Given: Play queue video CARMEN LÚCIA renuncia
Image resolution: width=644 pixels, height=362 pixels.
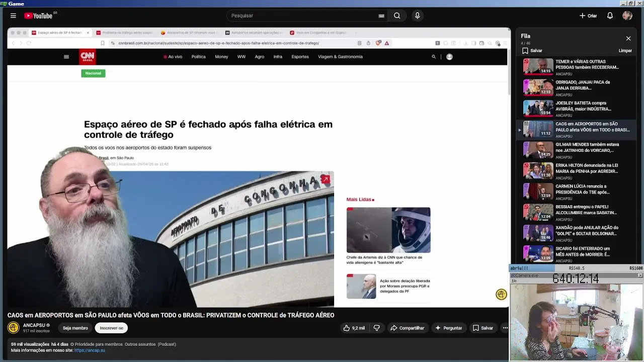Looking at the screenshot, I should pyautogui.click(x=576, y=192).
